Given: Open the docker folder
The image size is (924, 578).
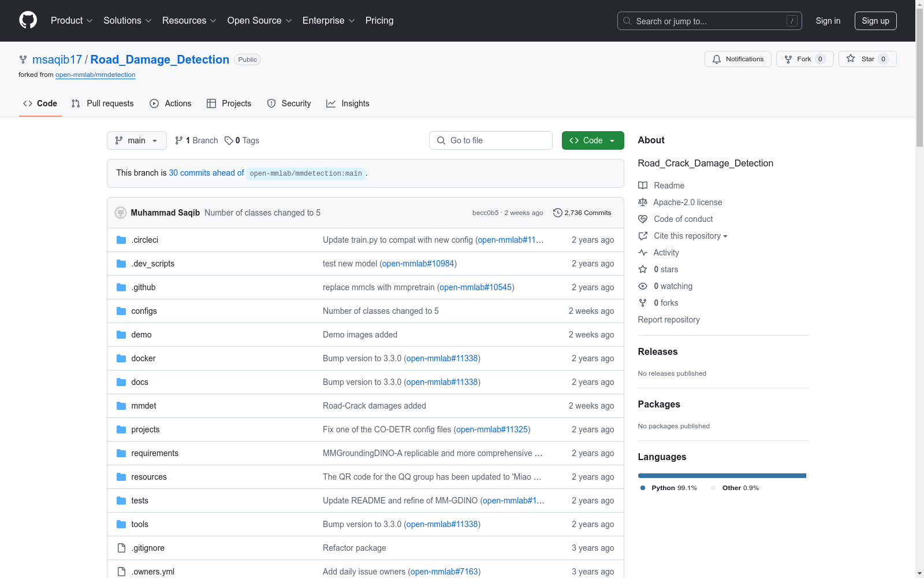Looking at the screenshot, I should pos(143,358).
